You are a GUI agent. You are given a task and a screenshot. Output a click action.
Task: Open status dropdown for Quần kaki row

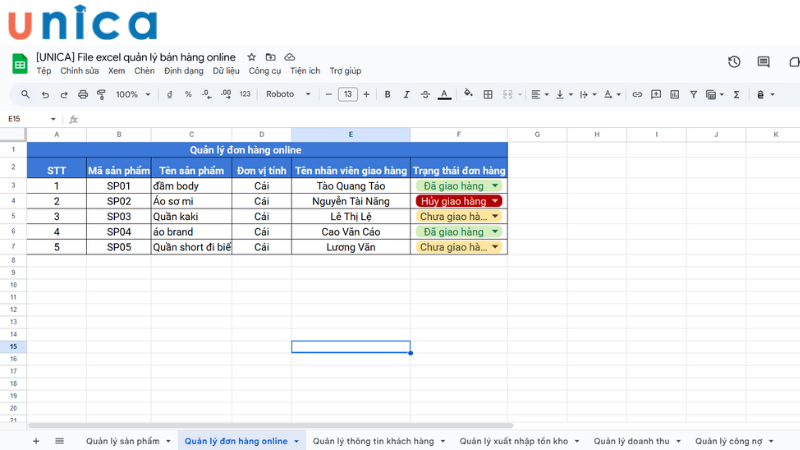(x=495, y=216)
